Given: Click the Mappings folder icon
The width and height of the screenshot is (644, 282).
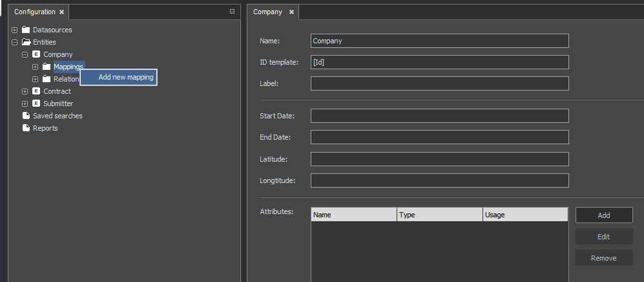Looking at the screenshot, I should click(x=47, y=67).
